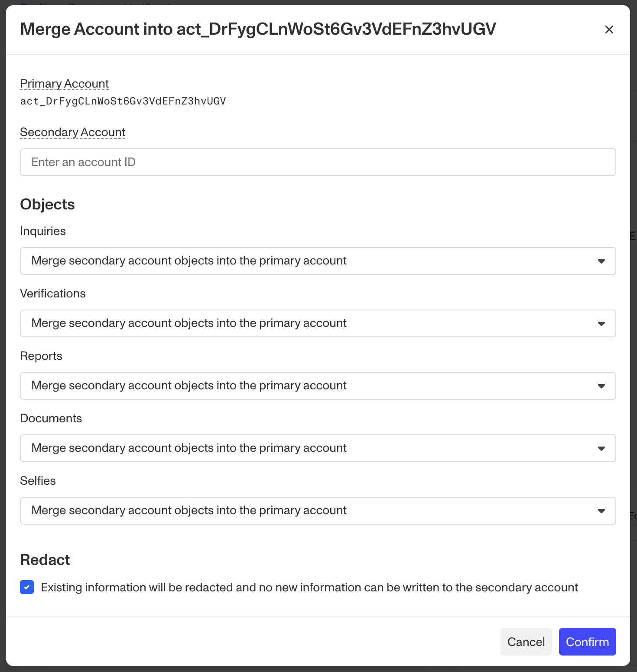Open the Documents merge behavior dropdown
The height and width of the screenshot is (672, 637).
point(318,448)
